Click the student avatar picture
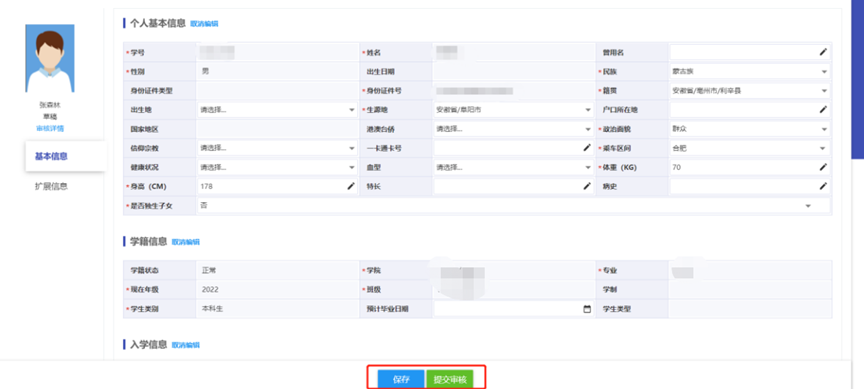864x389 pixels. click(x=50, y=58)
